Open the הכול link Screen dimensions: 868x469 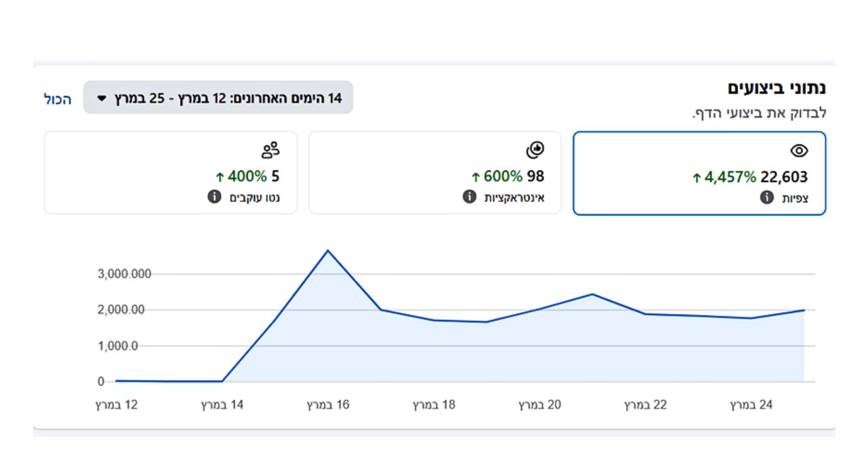(58, 99)
